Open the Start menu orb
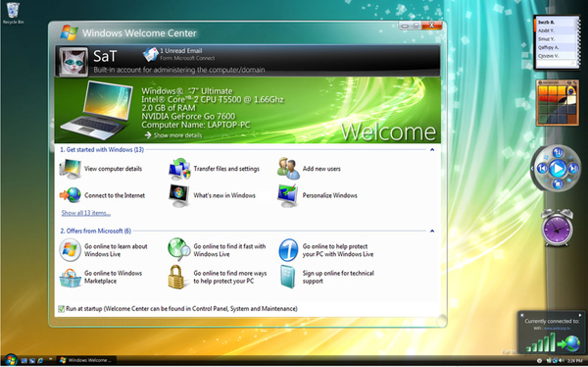Viewport: 588px width, 367px height. [11, 360]
